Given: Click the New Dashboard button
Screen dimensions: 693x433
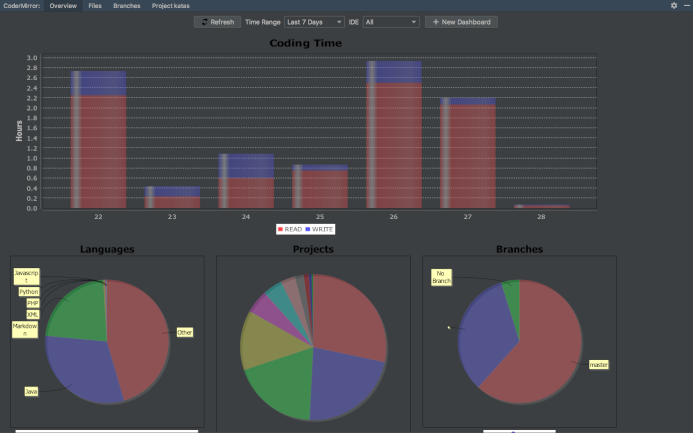Looking at the screenshot, I should coord(461,22).
